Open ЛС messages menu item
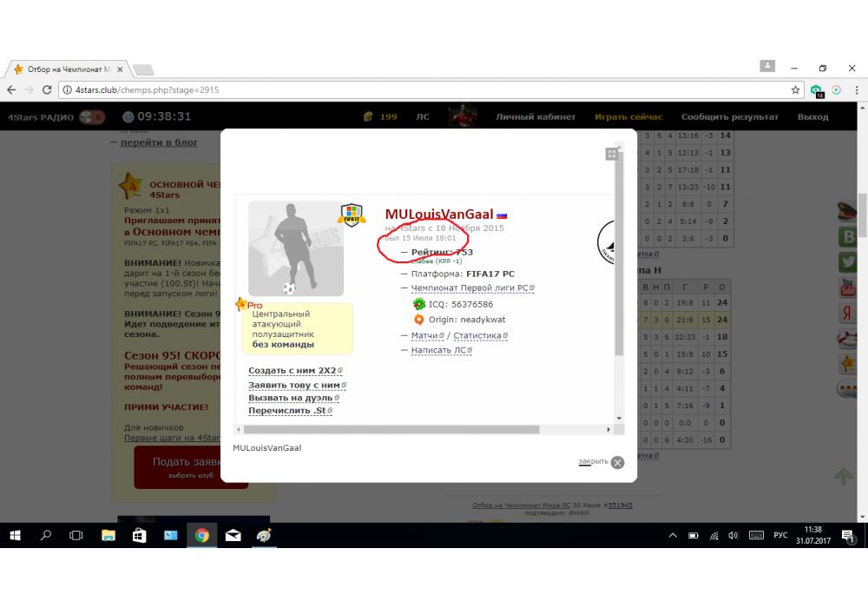 pyautogui.click(x=423, y=117)
